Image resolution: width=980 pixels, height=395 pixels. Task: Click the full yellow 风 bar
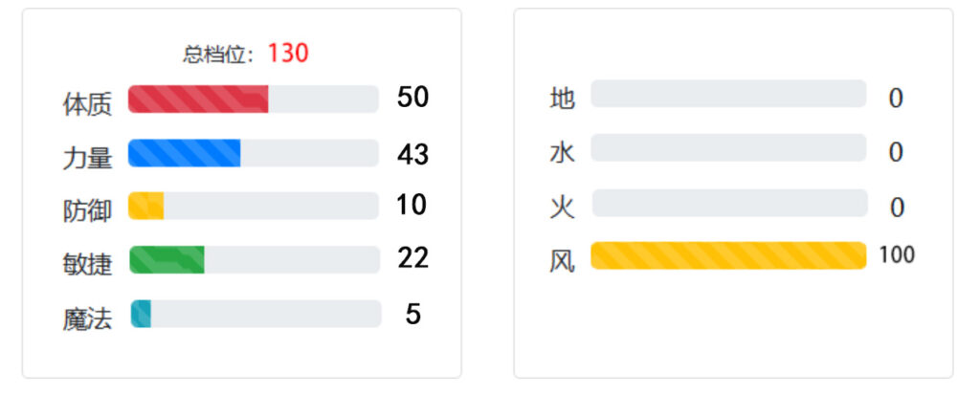point(728,255)
